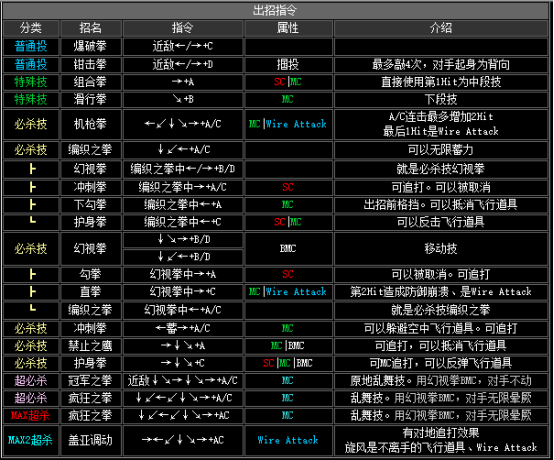The width and height of the screenshot is (554, 460).
Task: Select command 幻视拳中→+A
Action: [x=183, y=275]
